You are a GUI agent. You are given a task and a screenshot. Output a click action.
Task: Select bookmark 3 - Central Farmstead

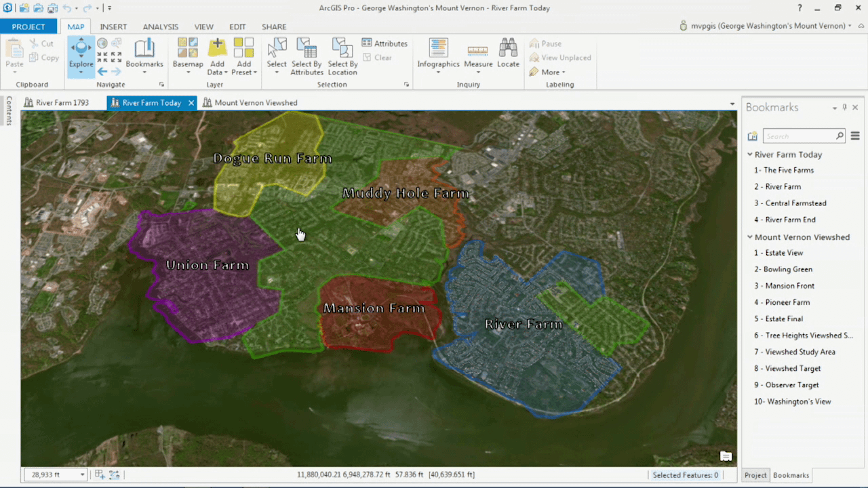point(790,203)
